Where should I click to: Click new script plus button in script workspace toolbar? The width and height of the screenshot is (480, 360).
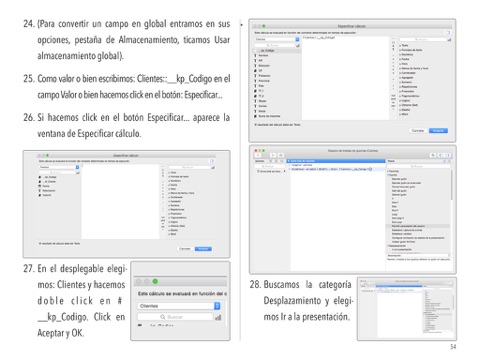pyautogui.click(x=258, y=155)
